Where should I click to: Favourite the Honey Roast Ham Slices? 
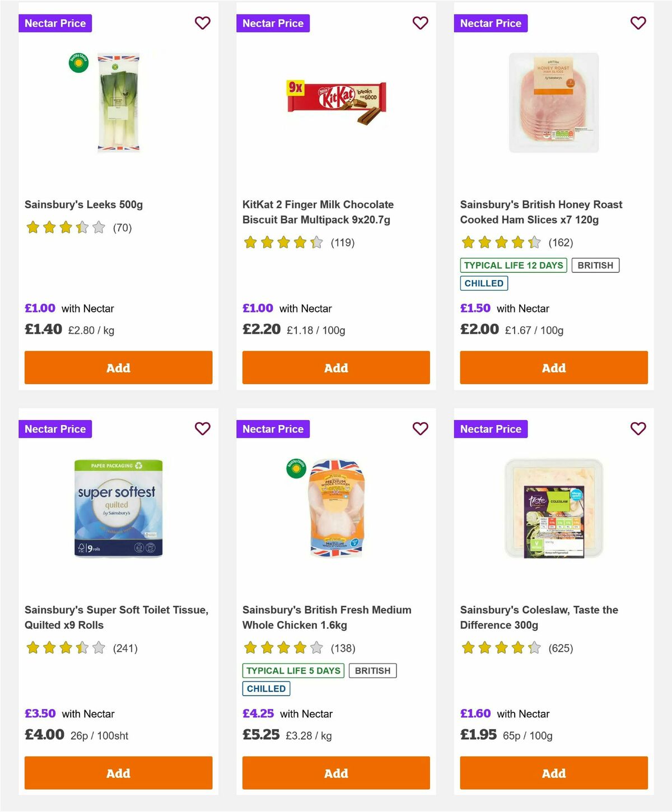(x=637, y=23)
